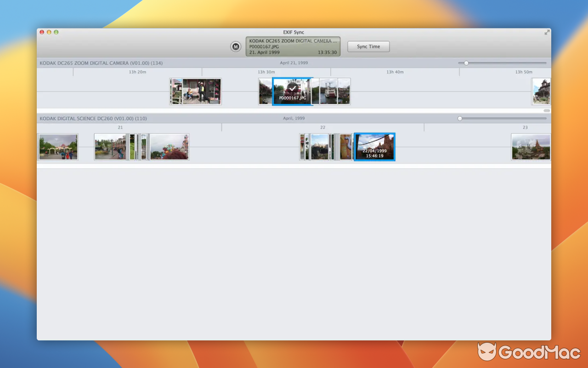Click the fullscreen expand icon top right
The width and height of the screenshot is (588, 368).
coord(547,32)
